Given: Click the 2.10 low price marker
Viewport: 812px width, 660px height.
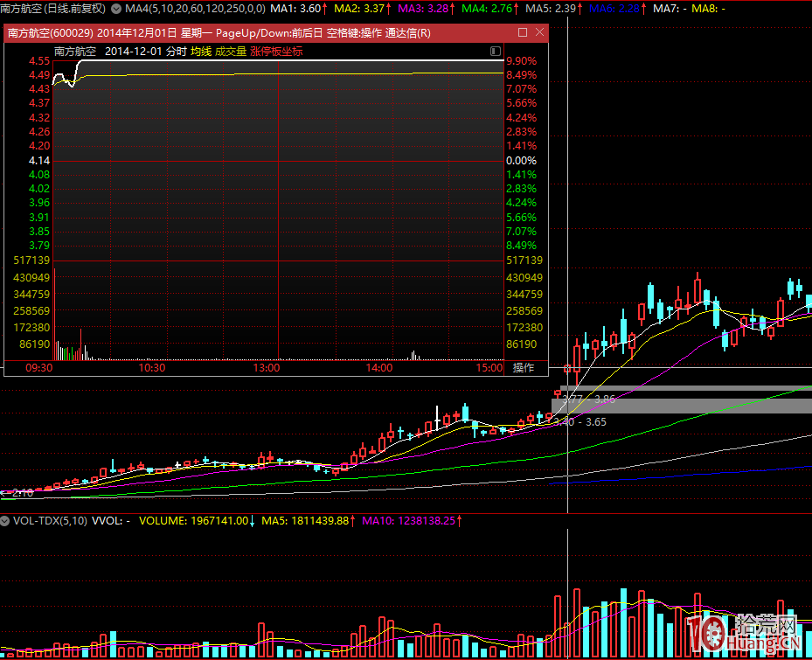Looking at the screenshot, I should point(23,493).
